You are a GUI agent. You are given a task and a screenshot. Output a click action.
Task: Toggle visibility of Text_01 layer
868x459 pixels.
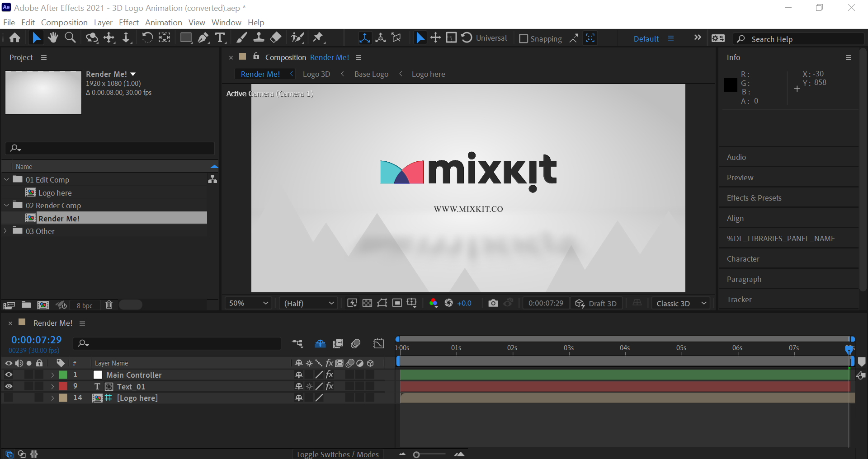[x=9, y=386]
